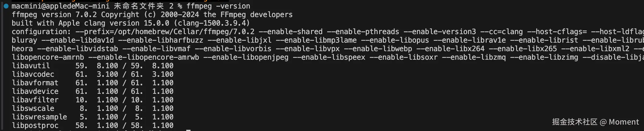Viewport: 644px width, 131px height.
Task: Click the "libavfilter" library row
Action: click(35, 100)
